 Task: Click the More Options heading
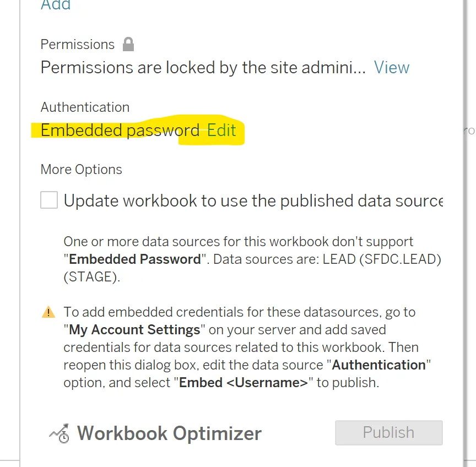[82, 169]
